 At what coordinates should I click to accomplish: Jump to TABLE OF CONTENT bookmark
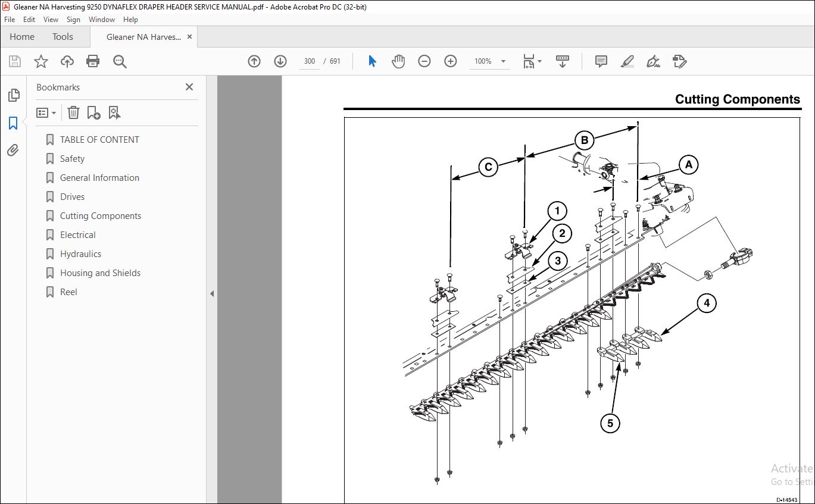99,140
